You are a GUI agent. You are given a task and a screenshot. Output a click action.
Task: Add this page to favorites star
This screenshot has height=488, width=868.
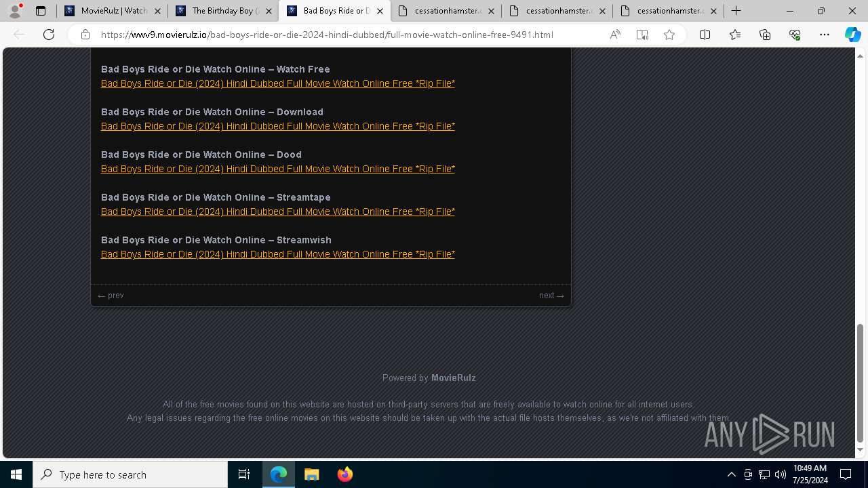[669, 35]
